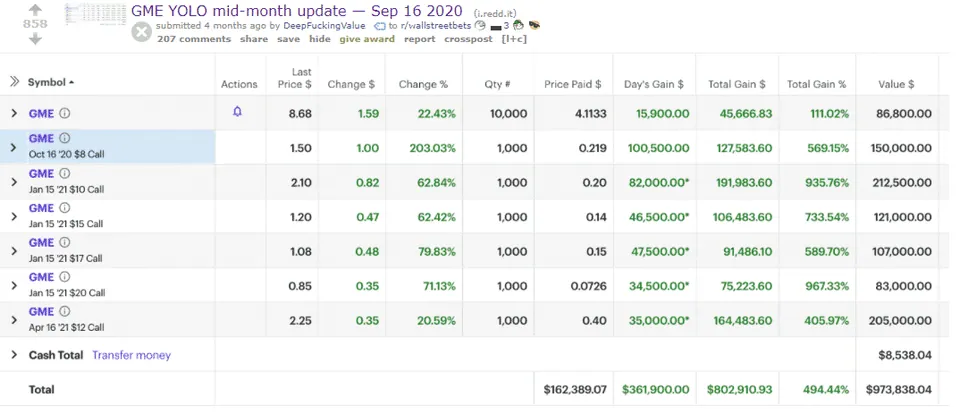The width and height of the screenshot is (960, 414).
Task: Show info icon for Jan 15 '21 $10 Call
Action: click(x=65, y=173)
